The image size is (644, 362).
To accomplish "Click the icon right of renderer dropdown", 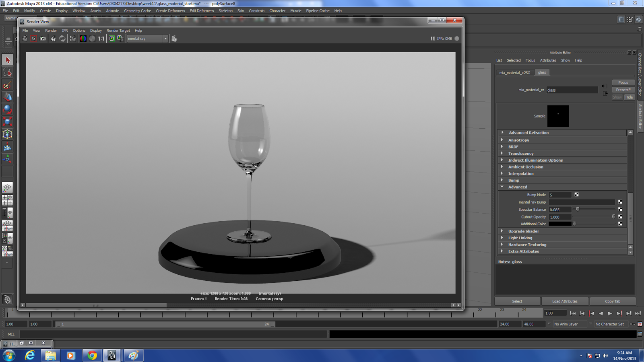I will (x=174, y=39).
